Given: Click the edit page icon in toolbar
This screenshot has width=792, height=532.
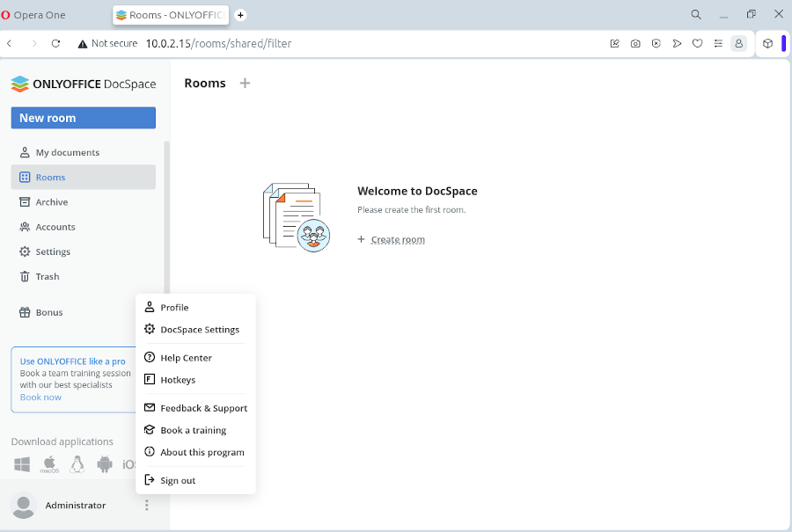Looking at the screenshot, I should [615, 43].
